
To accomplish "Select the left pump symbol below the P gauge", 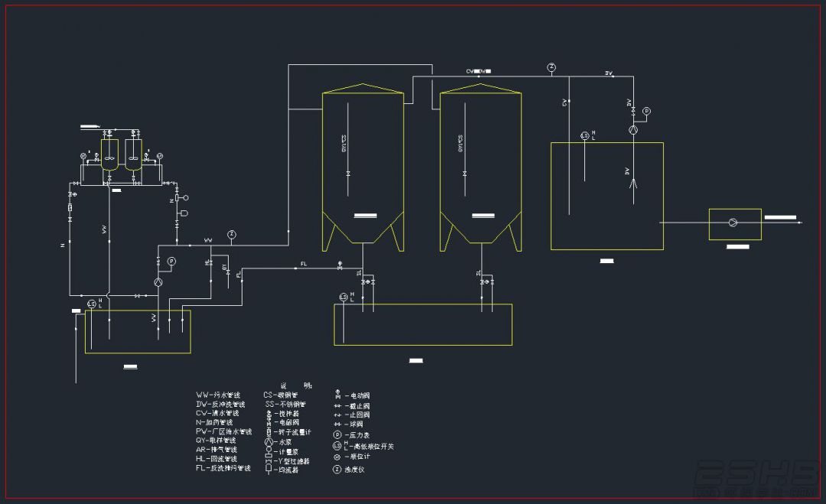I will [x=158, y=283].
